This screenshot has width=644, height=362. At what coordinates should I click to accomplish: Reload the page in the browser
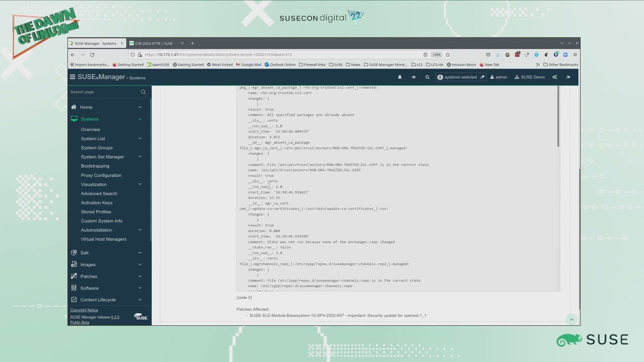92,54
